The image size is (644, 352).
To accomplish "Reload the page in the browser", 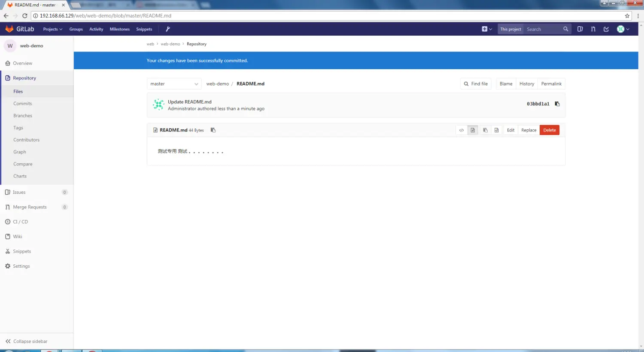I will coord(25,15).
